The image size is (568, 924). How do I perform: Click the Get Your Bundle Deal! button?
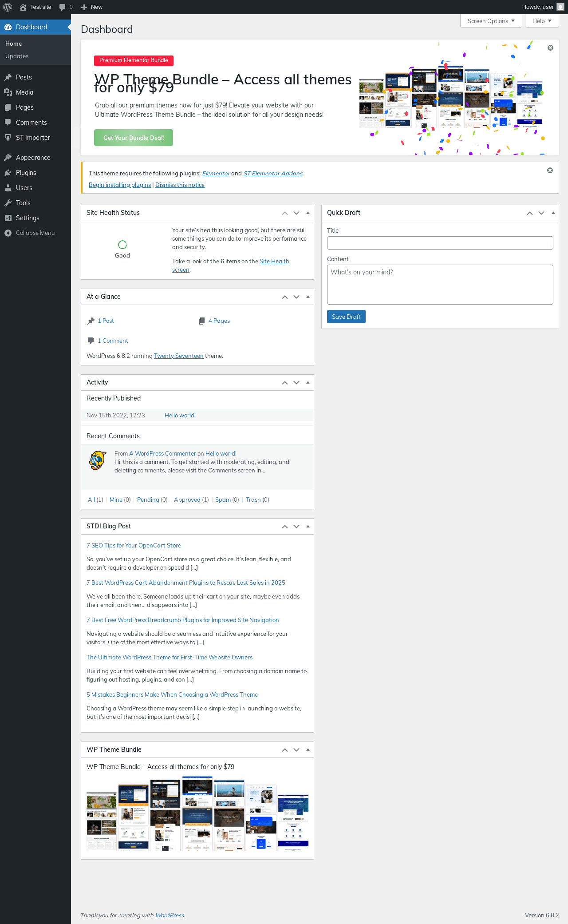134,138
